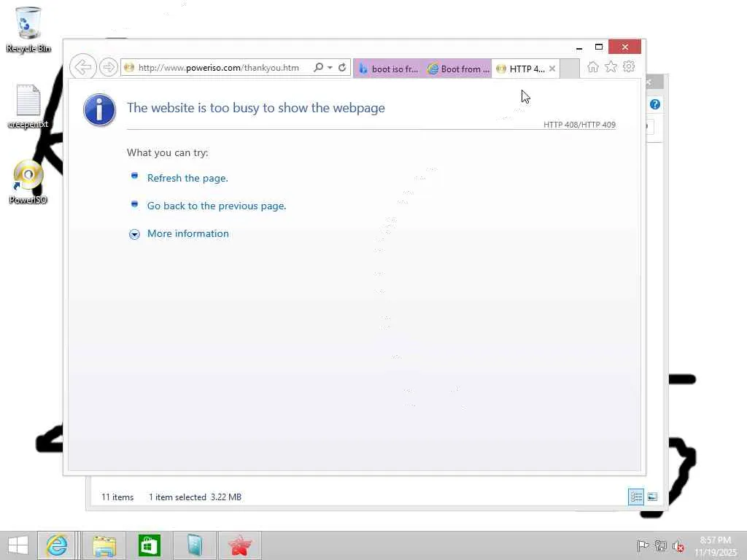Screen dimensions: 747x560
Task: Open Windows Store taskbar icon
Action: pos(149,545)
